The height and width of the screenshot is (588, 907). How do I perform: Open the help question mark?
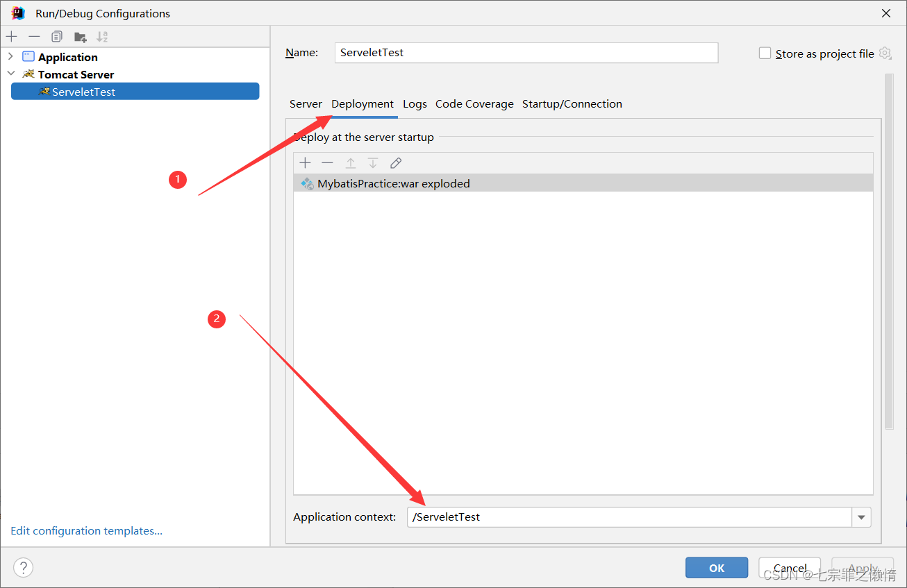pyautogui.click(x=23, y=567)
